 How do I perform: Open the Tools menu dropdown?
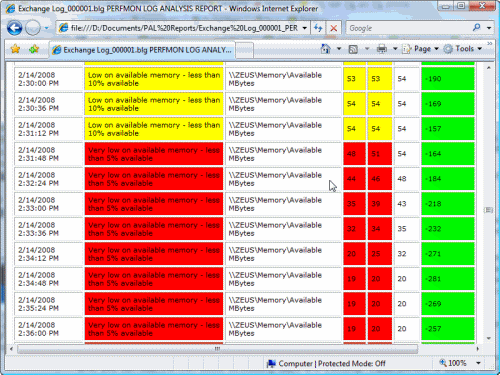tap(463, 49)
